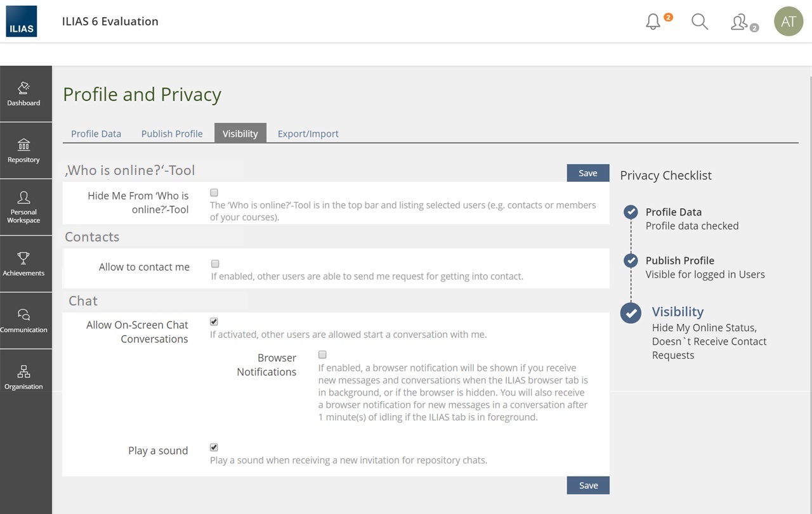Open the Who is online contacts icon
Image resolution: width=812 pixels, height=514 pixels.
(x=740, y=22)
